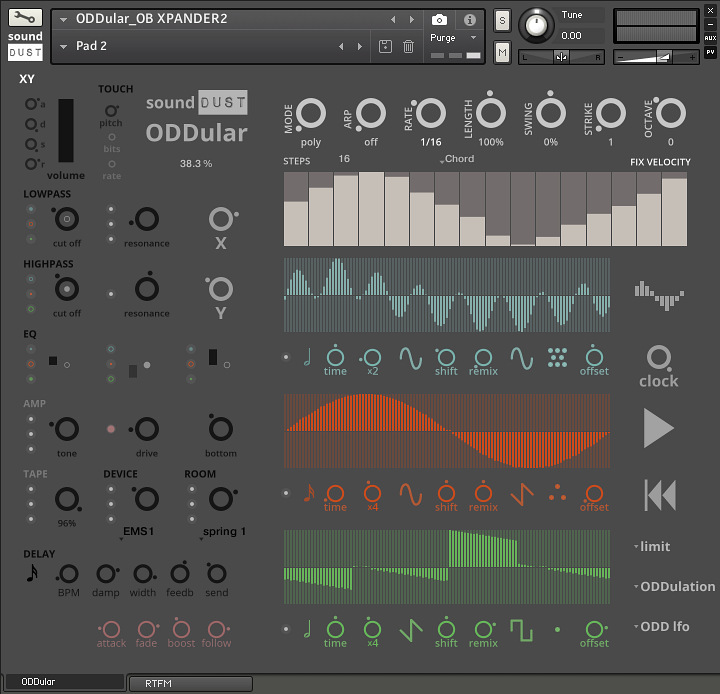Screen dimensions: 720x694
Task: Click the Tune value 0.00
Action: coord(571,36)
